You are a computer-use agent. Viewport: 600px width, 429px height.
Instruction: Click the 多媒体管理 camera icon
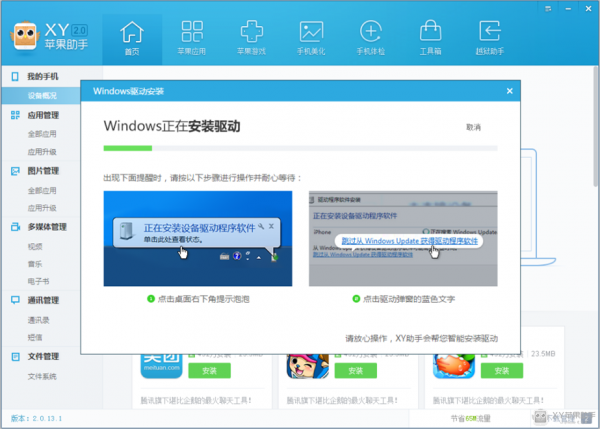tap(15, 227)
